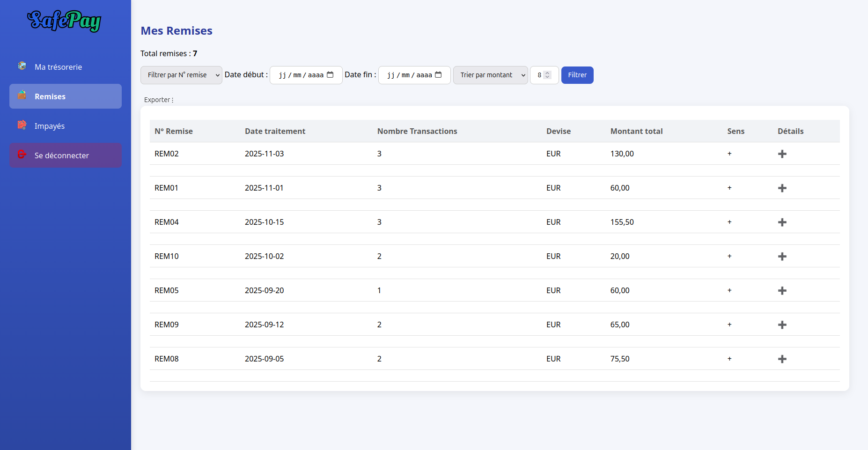Open the Ma trésorerie page
This screenshot has height=450, width=868.
pos(58,67)
